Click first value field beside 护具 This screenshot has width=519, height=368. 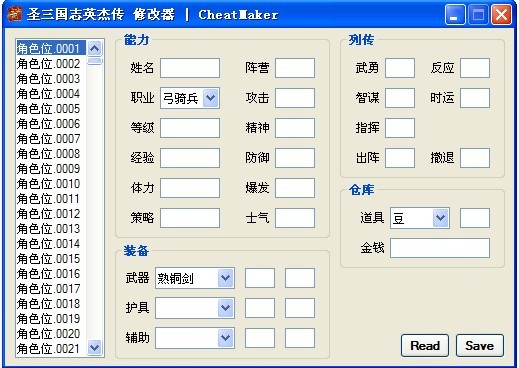(x=260, y=308)
